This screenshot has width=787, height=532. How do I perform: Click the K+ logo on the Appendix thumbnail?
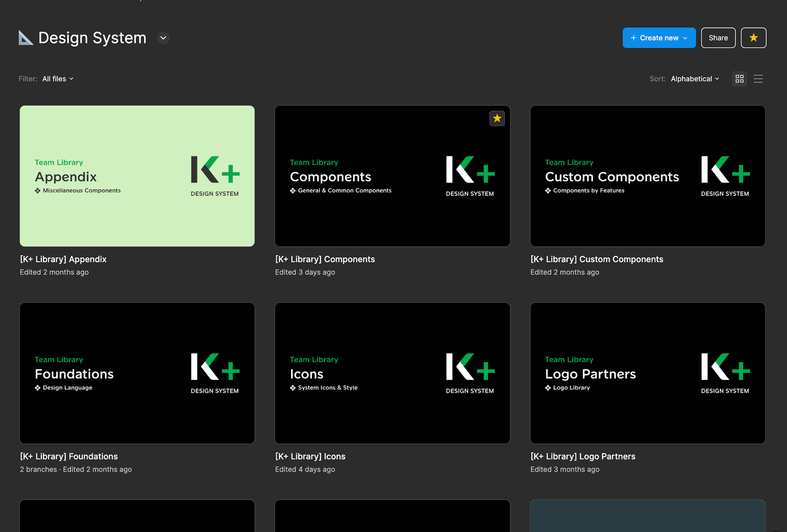point(215,169)
